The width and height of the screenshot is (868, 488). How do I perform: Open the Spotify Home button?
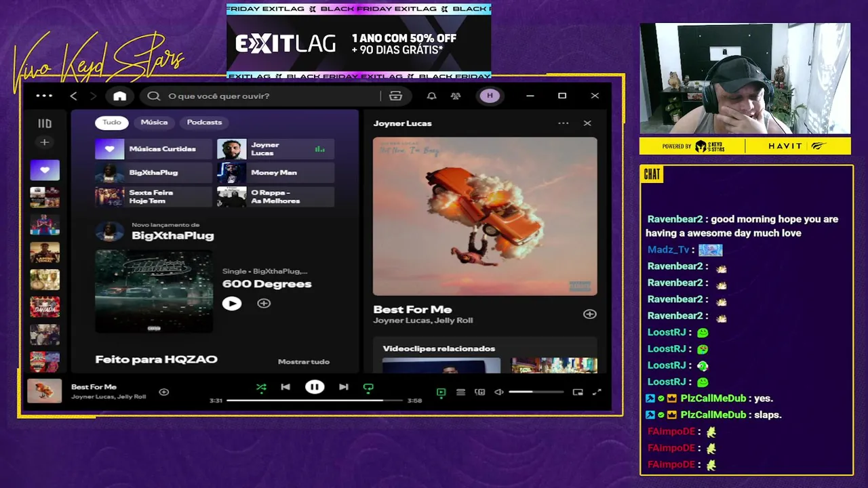pos(119,96)
